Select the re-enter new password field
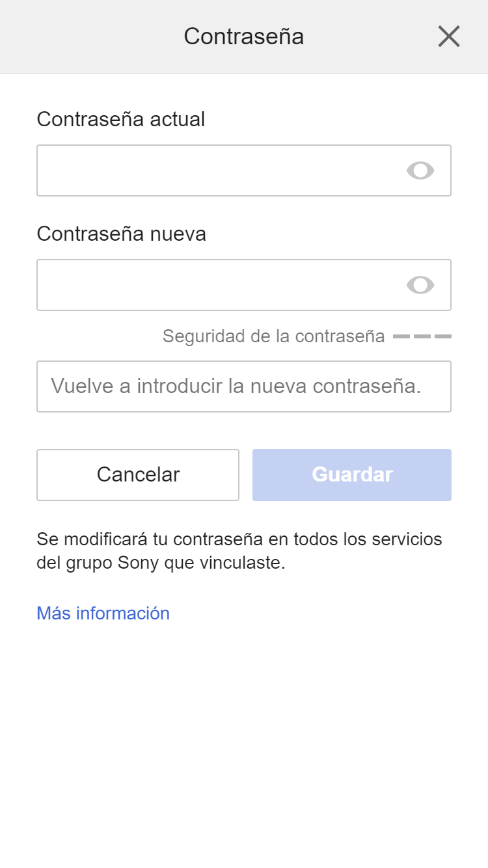The height and width of the screenshot is (868, 488). click(x=243, y=387)
